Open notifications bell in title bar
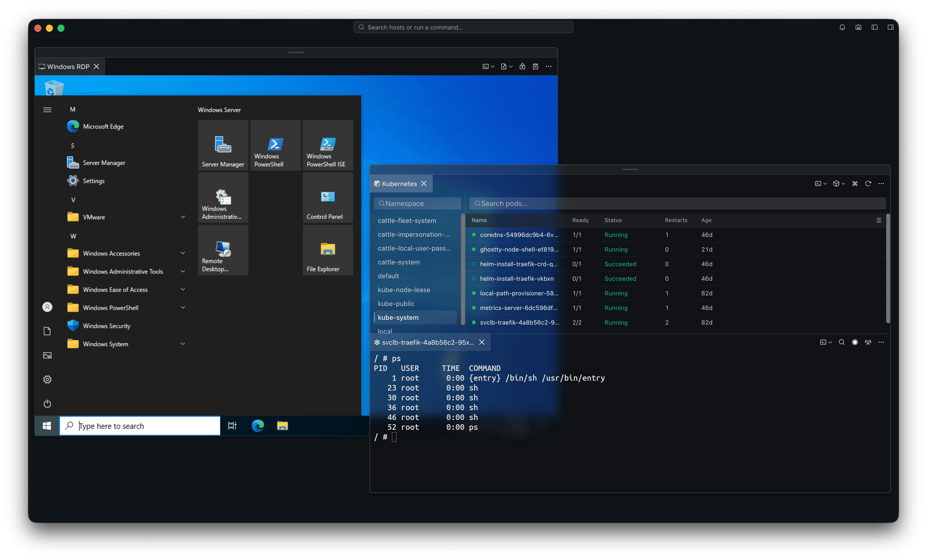927x560 pixels. tap(842, 27)
